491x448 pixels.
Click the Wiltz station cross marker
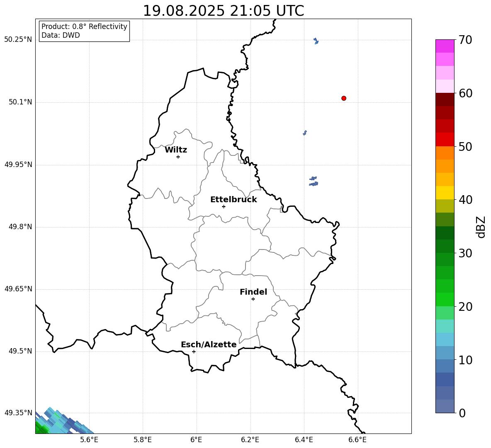[178, 157]
